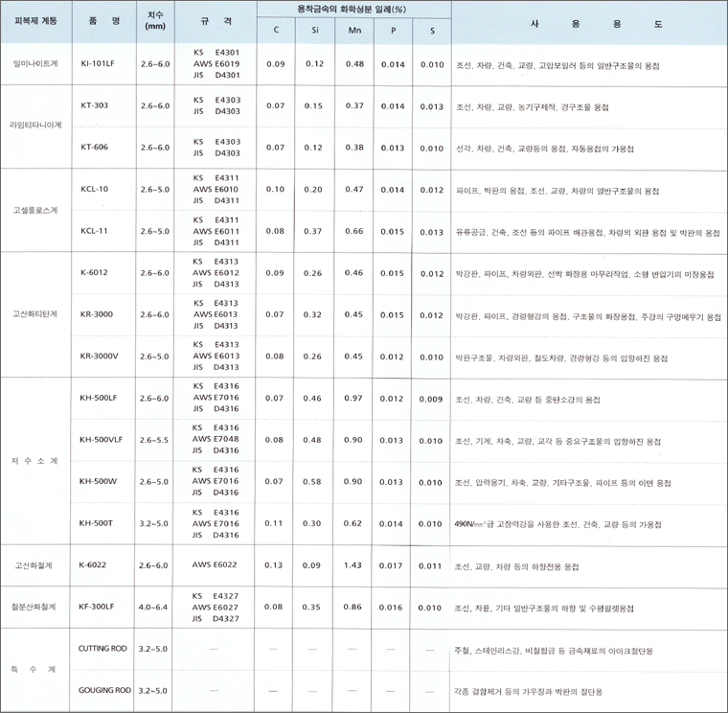Click AWS E6011 in KCL-11 row
Screen dimensions: 728x713
pos(216,231)
